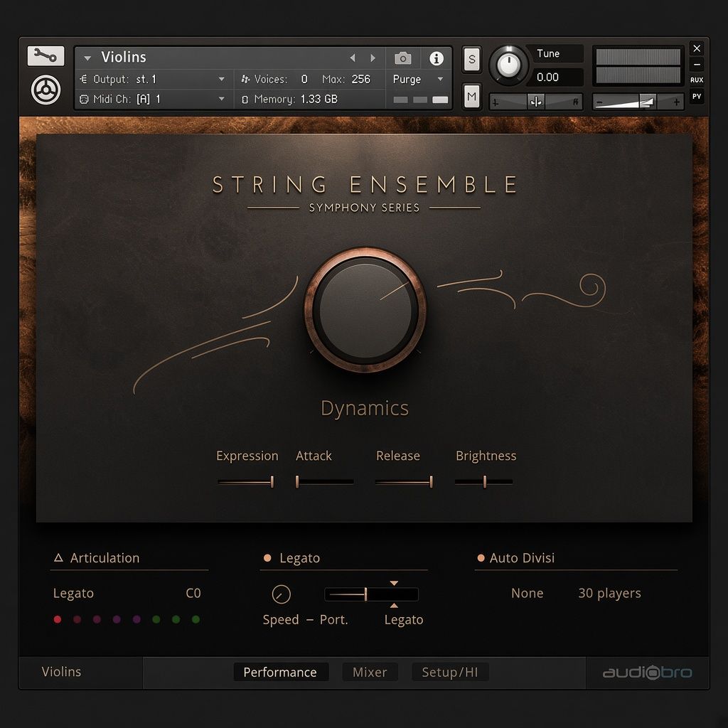Open the C0 keyswitch selector

point(193,593)
